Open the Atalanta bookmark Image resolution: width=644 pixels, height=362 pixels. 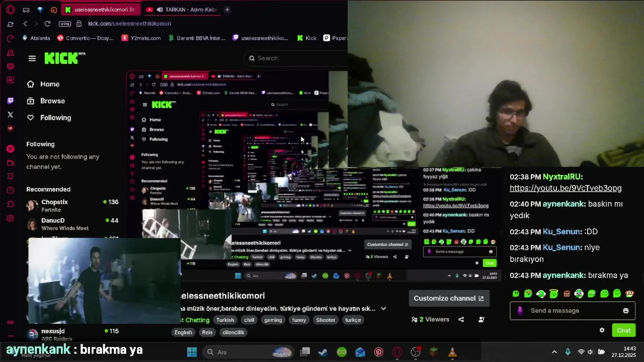(x=36, y=38)
